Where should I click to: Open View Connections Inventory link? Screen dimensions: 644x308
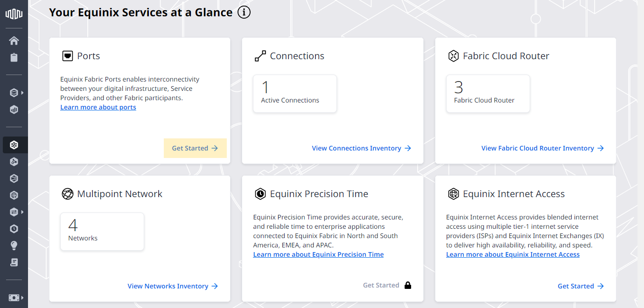tap(362, 148)
